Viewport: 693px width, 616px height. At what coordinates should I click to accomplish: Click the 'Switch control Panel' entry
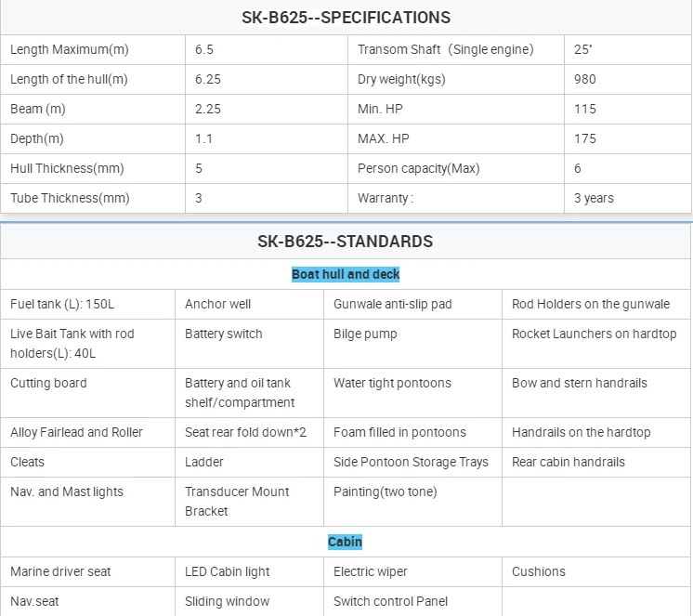390,601
